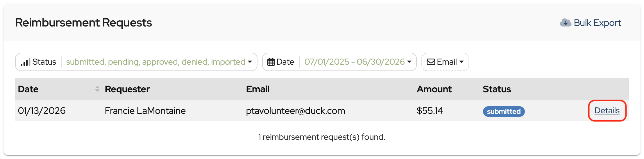
Task: Click the envelope icon in Email filter
Action: click(431, 62)
